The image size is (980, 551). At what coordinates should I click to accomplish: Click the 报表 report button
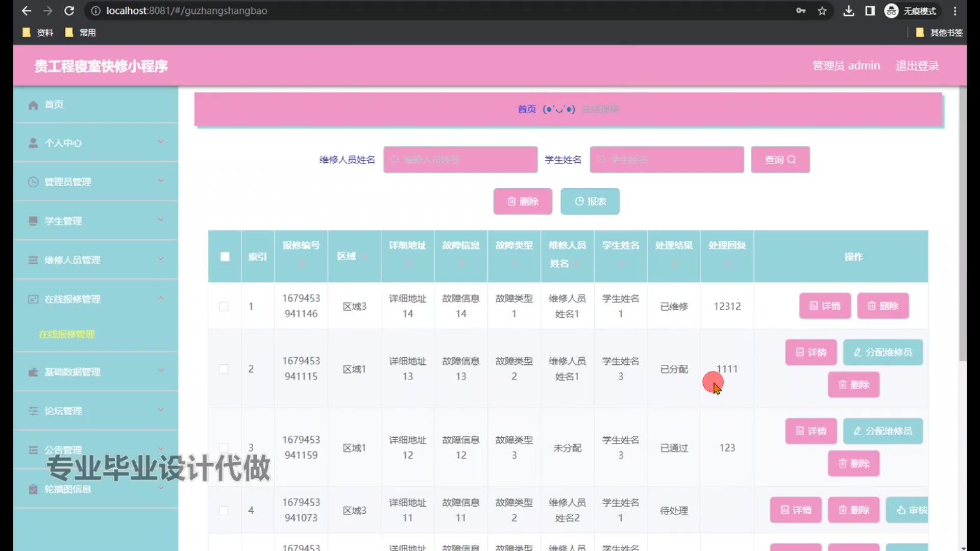pyautogui.click(x=590, y=202)
